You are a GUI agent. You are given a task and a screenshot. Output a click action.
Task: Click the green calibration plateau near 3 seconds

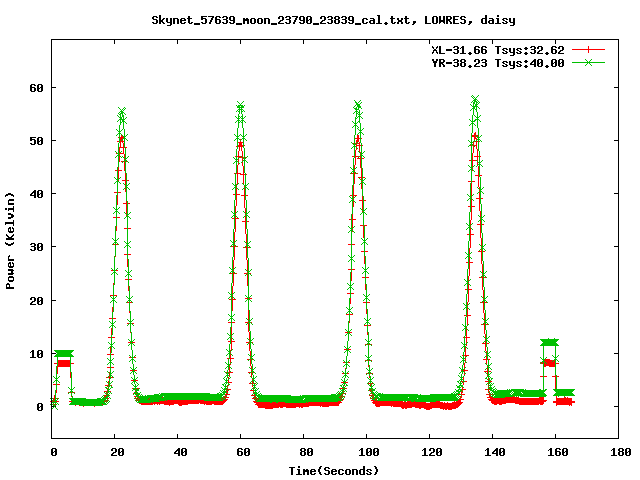[x=64, y=353]
